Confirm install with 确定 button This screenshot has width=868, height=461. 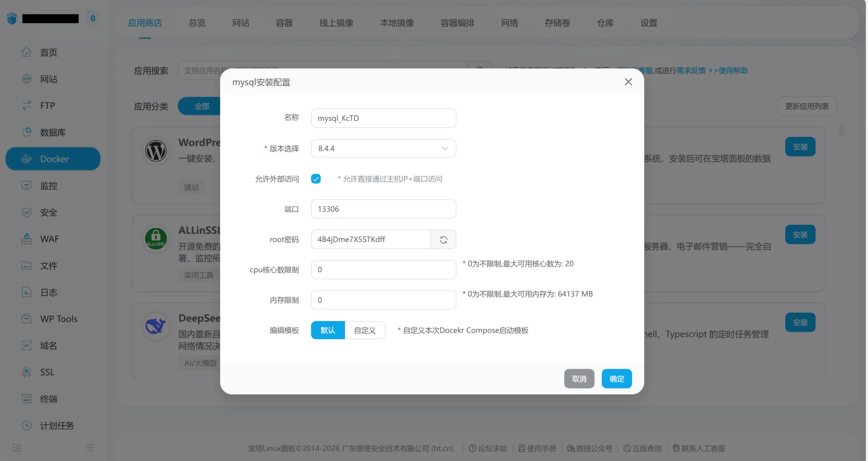[617, 379]
